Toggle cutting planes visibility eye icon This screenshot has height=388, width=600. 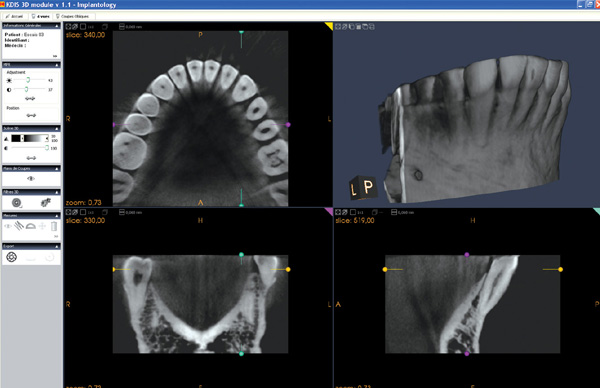point(31,179)
